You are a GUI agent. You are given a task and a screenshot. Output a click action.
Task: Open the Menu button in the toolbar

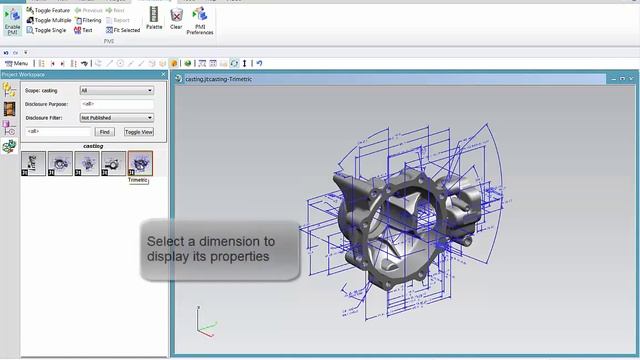tap(16, 63)
